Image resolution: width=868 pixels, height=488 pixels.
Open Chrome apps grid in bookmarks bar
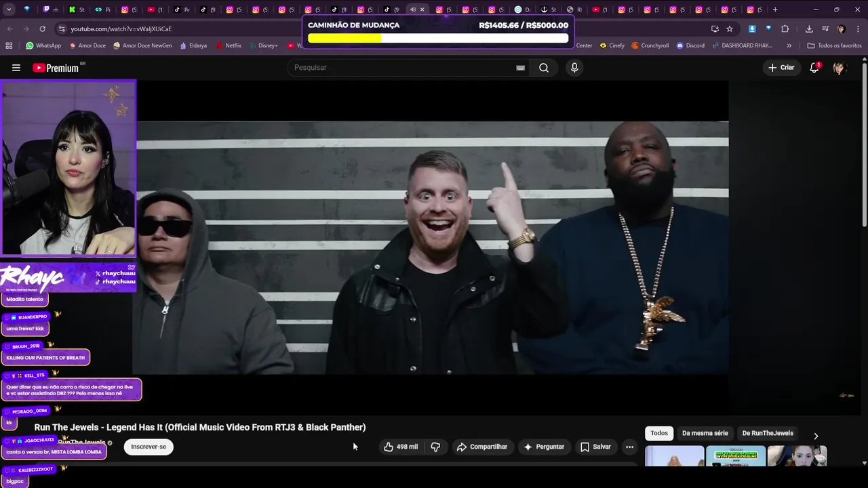click(9, 45)
